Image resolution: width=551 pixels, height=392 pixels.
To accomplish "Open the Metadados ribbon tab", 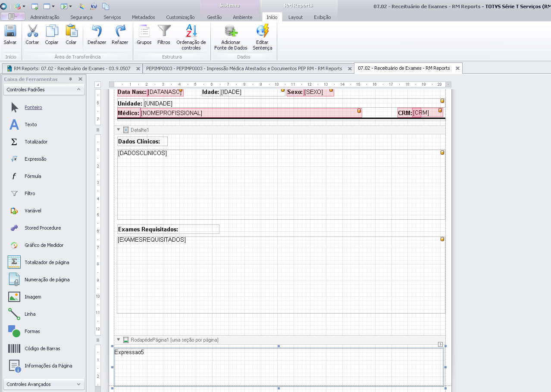I will click(x=144, y=17).
